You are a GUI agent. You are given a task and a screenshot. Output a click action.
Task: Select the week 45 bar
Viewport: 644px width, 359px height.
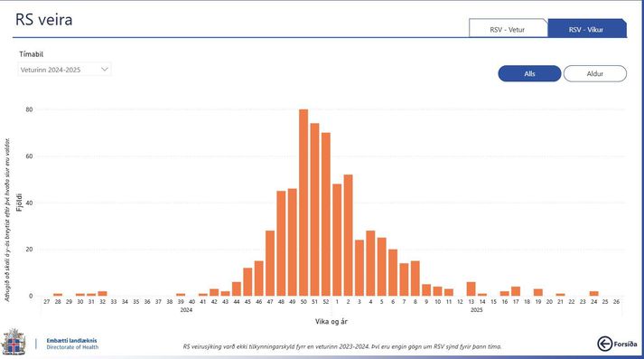pyautogui.click(x=247, y=282)
